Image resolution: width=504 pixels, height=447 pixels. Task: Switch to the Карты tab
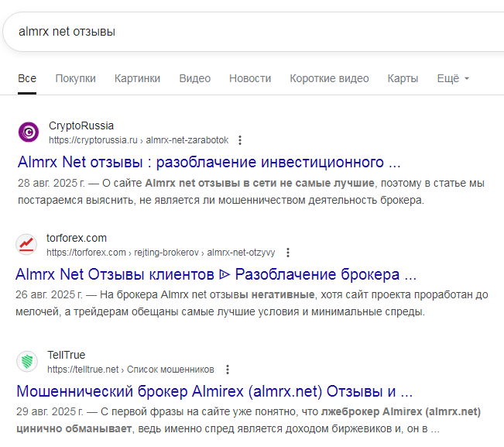(x=403, y=78)
